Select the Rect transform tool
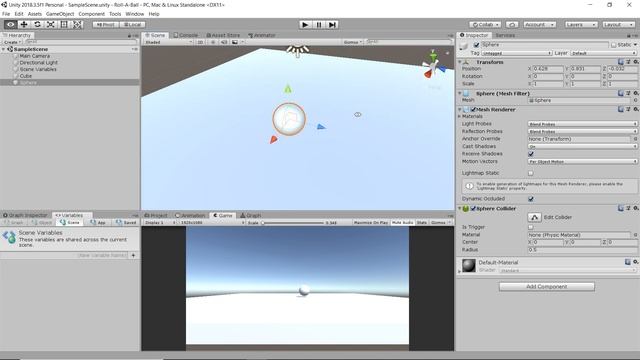 click(64, 24)
